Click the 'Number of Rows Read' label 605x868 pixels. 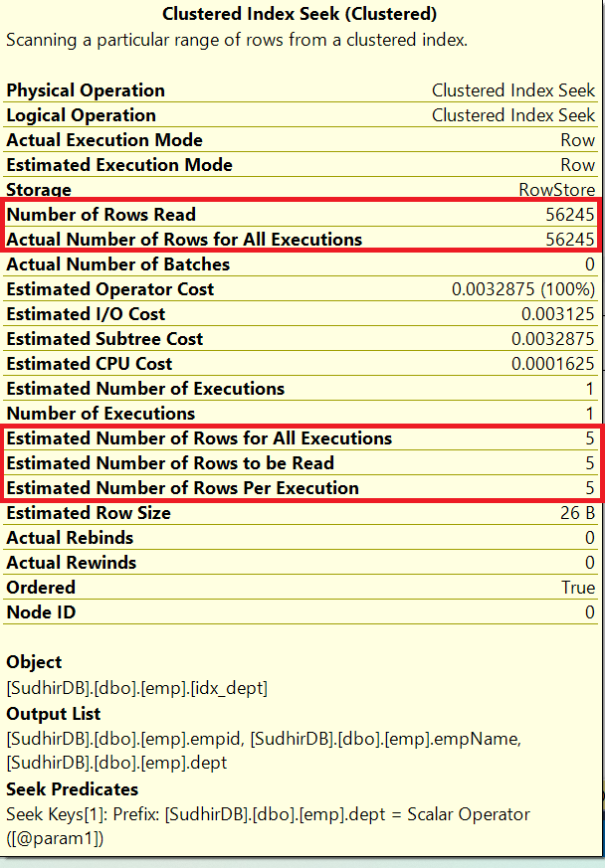101,215
